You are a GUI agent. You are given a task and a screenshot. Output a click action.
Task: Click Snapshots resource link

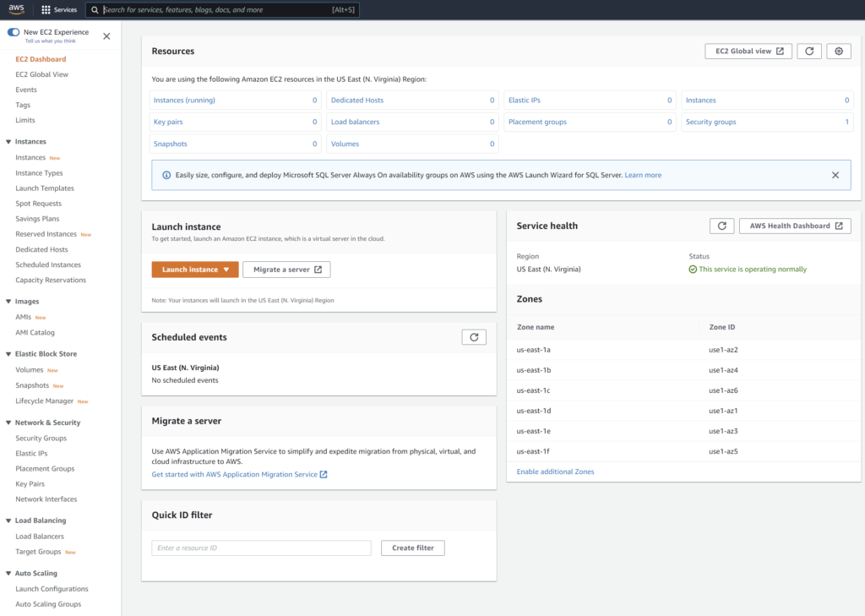coord(170,144)
